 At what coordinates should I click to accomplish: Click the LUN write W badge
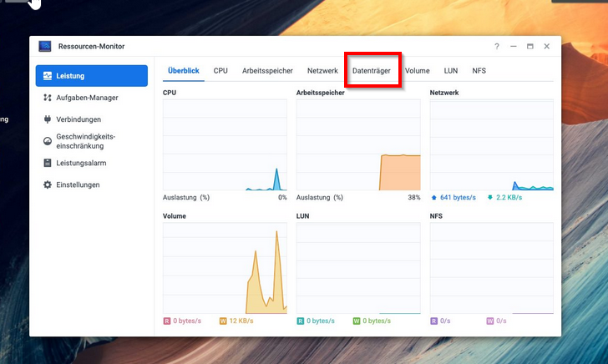pyautogui.click(x=357, y=321)
